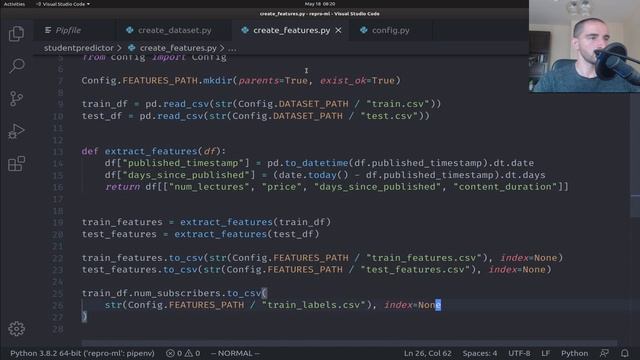Click Ln 26, Col 62 position indicator
The image size is (640, 360).
[428, 353]
